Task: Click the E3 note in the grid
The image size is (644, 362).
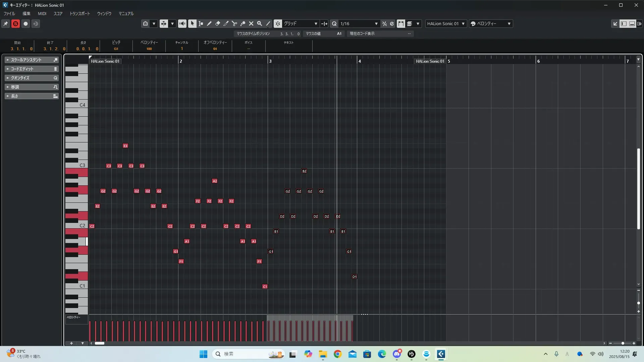Action: (x=125, y=146)
